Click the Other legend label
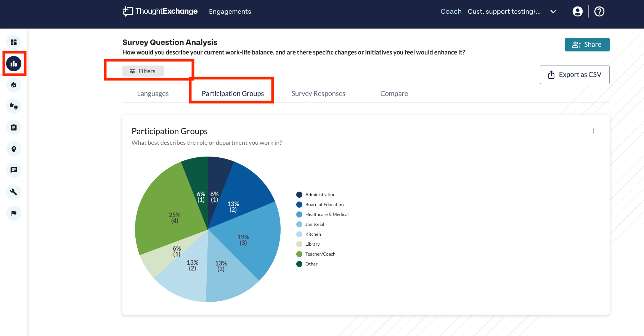The height and width of the screenshot is (336, 644). pyautogui.click(x=311, y=264)
